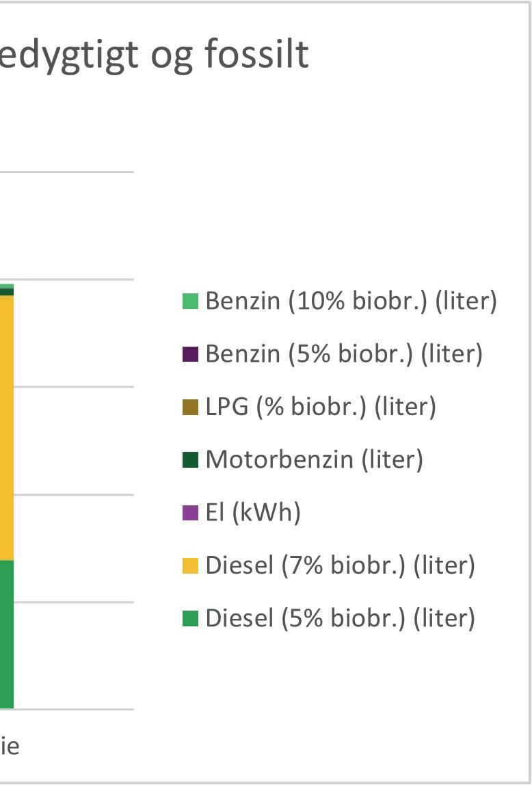Click the dark green Motorbenzin legend swatch
Screen dimensions: 532x785
point(190,460)
